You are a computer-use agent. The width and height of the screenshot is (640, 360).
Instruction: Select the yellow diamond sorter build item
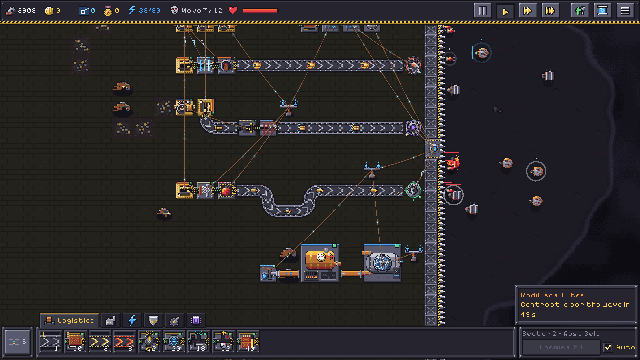tap(149, 342)
